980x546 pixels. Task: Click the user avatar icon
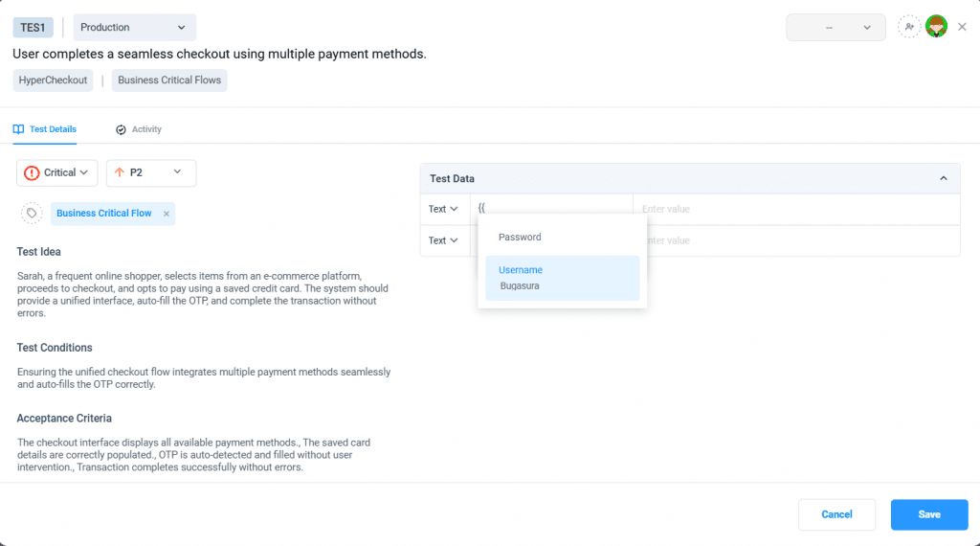coord(936,28)
